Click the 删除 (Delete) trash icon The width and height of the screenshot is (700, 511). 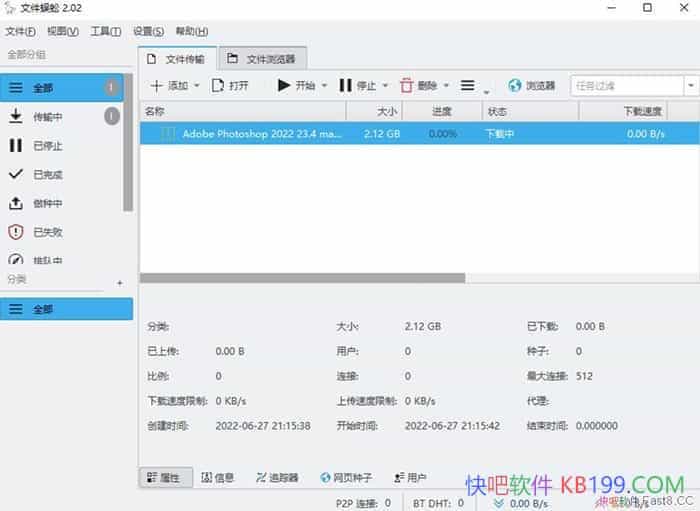407,86
